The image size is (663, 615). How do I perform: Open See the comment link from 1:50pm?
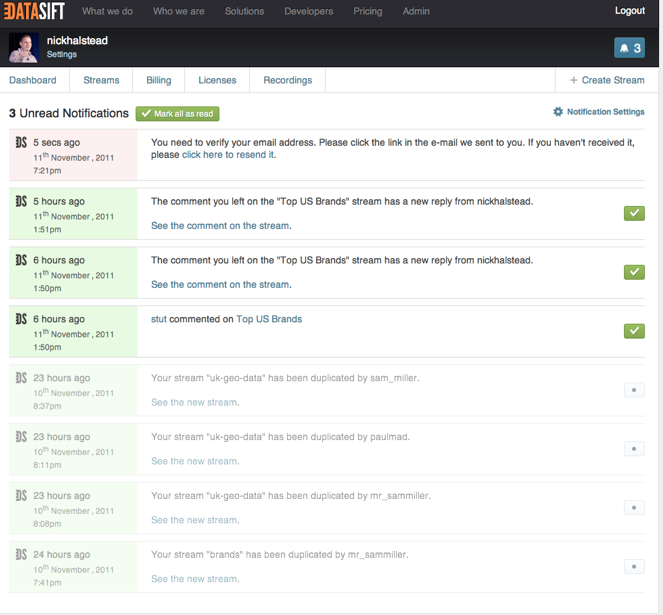pyautogui.click(x=220, y=285)
